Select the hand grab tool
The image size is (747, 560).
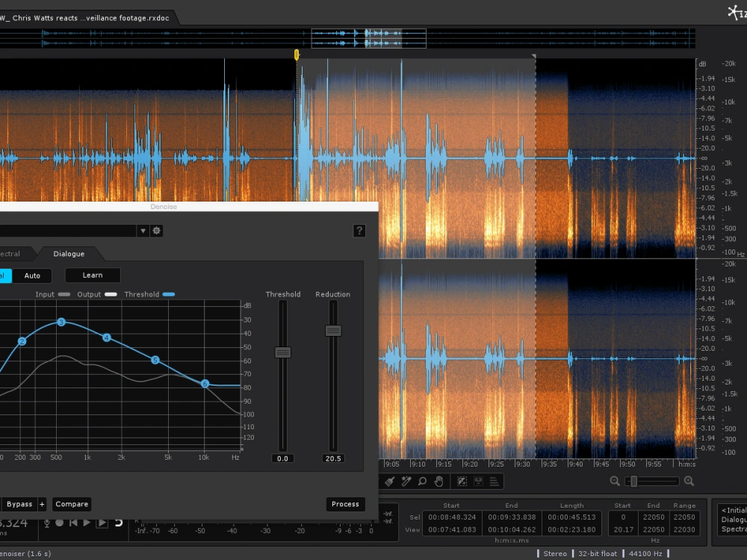438,482
